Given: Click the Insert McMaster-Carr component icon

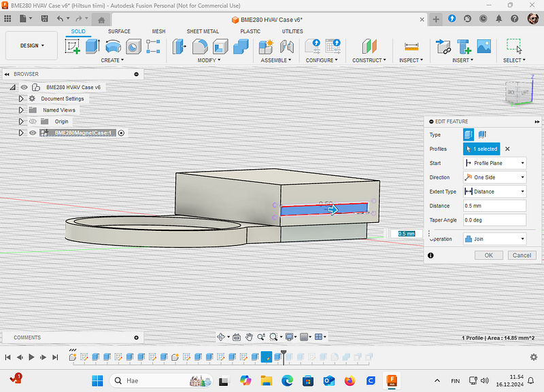Looking at the screenshot, I should click(x=464, y=46).
